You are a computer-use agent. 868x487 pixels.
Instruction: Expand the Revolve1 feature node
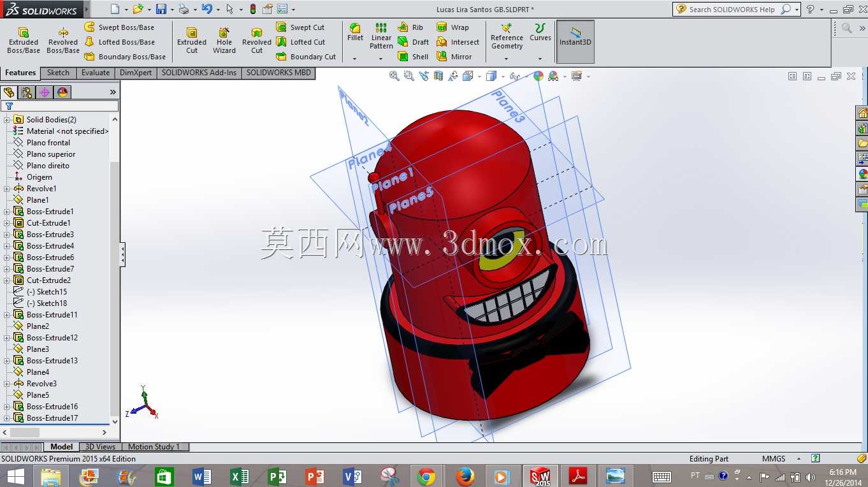click(x=7, y=189)
